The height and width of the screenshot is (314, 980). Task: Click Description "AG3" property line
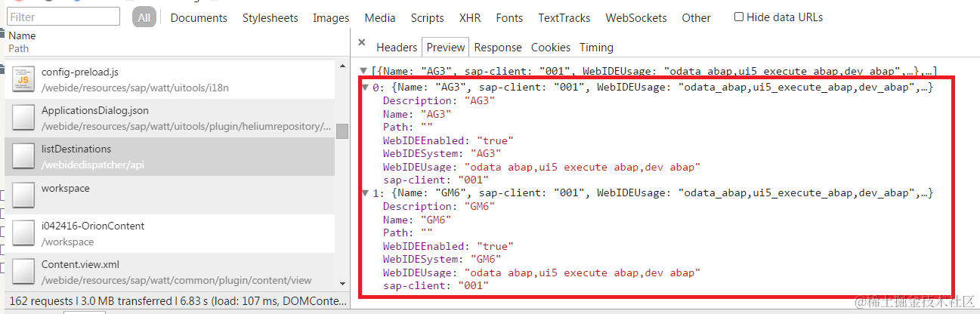(439, 100)
